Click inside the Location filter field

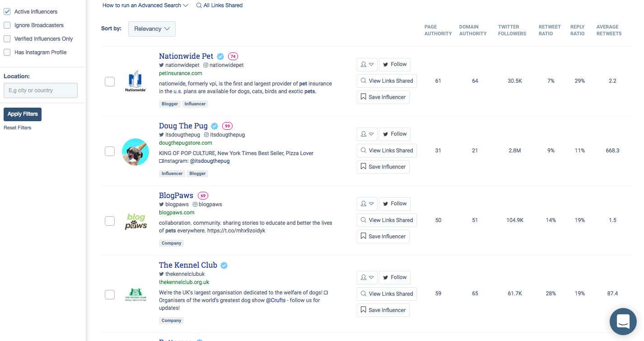click(40, 90)
